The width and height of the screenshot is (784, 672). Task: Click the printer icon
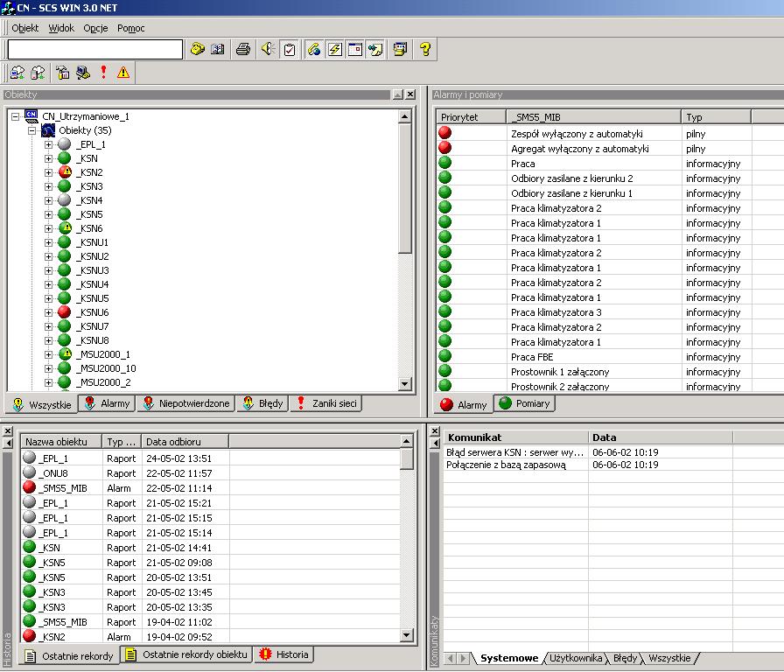pos(243,49)
